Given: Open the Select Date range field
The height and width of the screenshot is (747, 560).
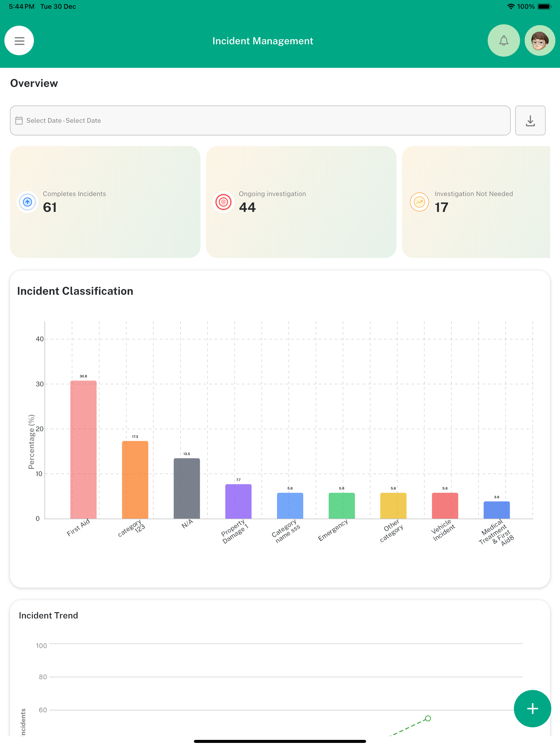Looking at the screenshot, I should point(260,121).
